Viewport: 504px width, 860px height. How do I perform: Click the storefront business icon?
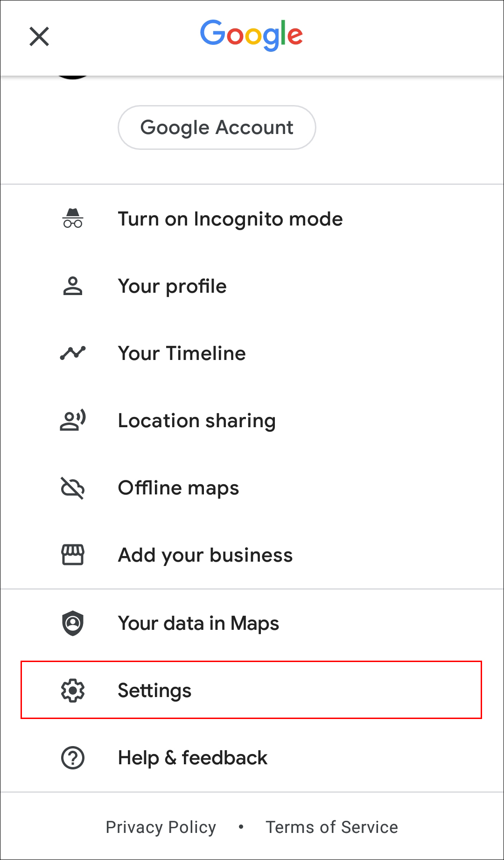tap(73, 555)
